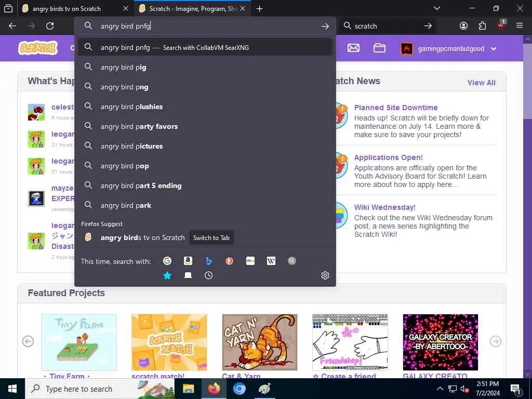Screen dimensions: 532x399
Task: Search with DuckDuckGo engine icon
Action: (229, 261)
